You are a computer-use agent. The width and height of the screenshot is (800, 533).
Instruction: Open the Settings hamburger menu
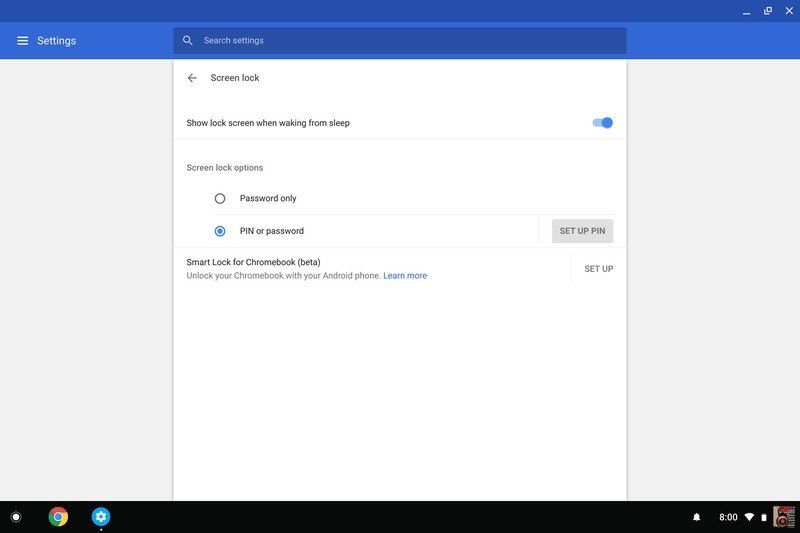tap(22, 41)
